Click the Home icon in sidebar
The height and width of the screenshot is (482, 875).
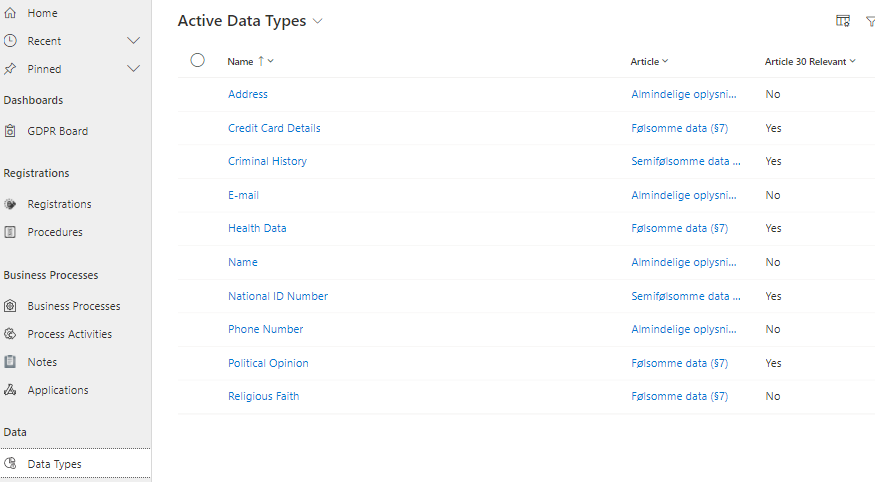point(10,13)
